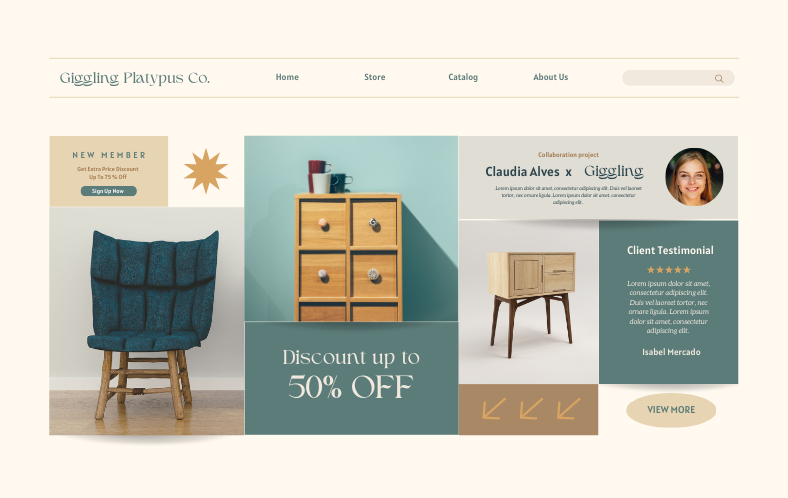Go to the Catalog page
The width and height of the screenshot is (788, 498).
coord(463,77)
